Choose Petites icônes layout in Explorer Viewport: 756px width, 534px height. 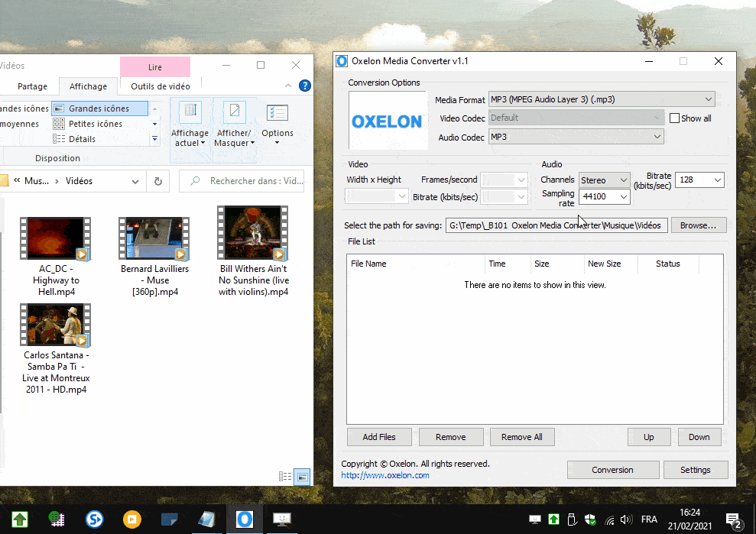[x=96, y=124]
